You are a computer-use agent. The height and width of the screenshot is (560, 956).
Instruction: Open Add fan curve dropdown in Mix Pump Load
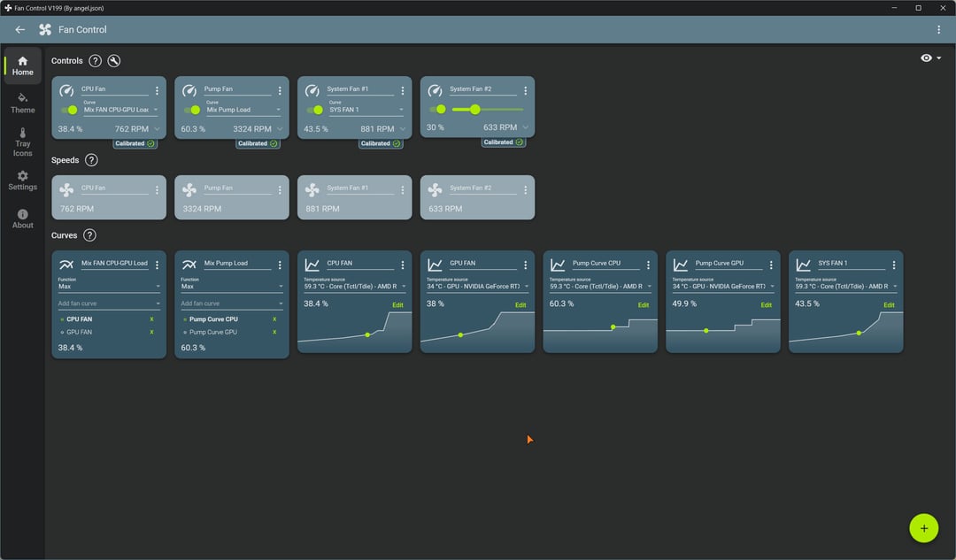(232, 303)
